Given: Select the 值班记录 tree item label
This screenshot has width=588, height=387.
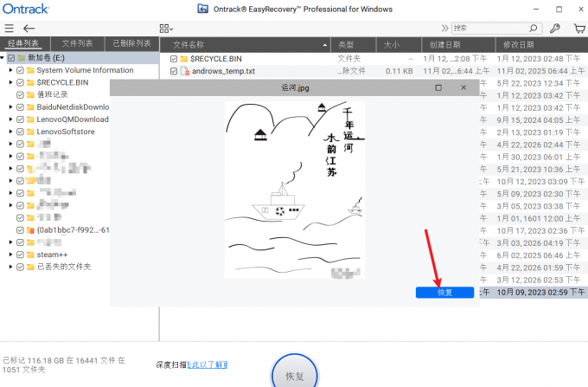Looking at the screenshot, I should pyautogui.click(x=52, y=94).
